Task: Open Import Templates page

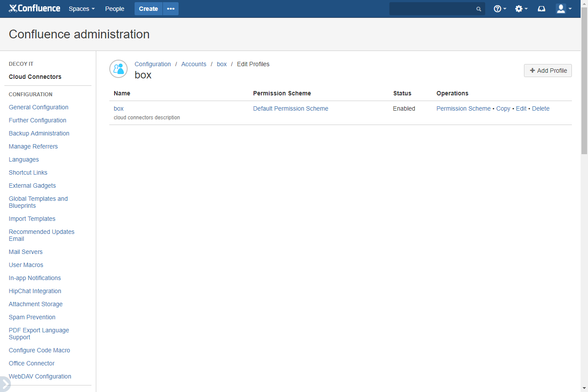Action: (x=32, y=219)
